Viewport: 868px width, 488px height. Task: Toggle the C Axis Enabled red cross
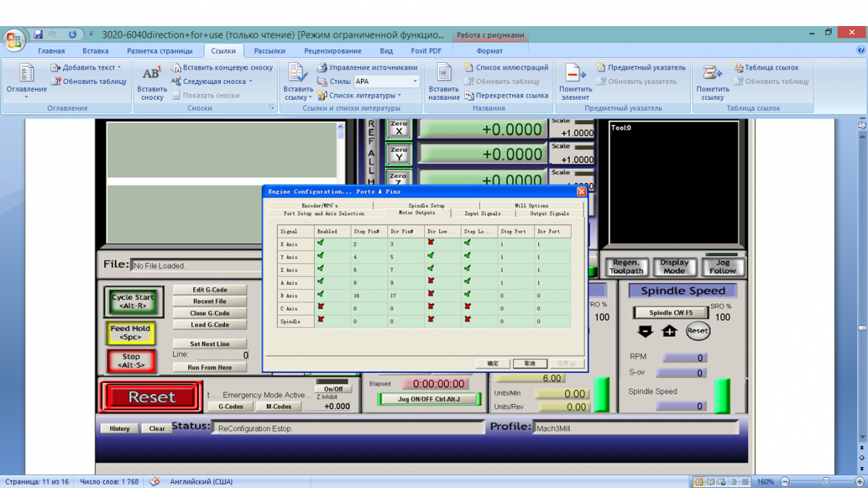point(320,307)
